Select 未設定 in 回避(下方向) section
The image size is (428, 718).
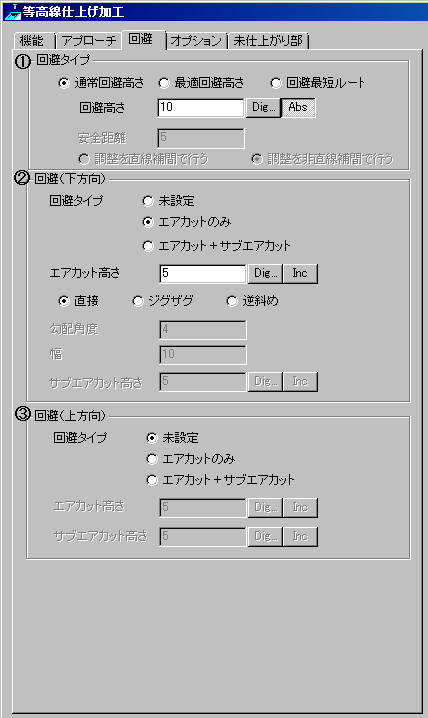(x=168, y=201)
